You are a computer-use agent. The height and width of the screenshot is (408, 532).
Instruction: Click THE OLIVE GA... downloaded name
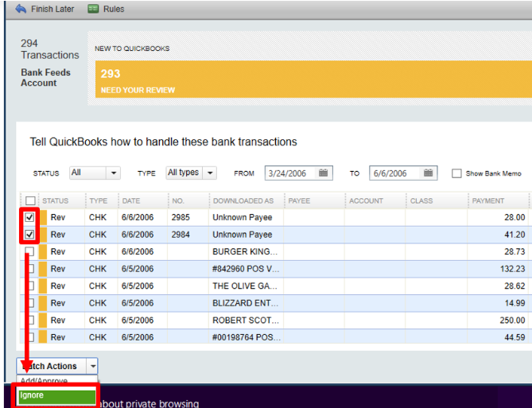pyautogui.click(x=245, y=286)
